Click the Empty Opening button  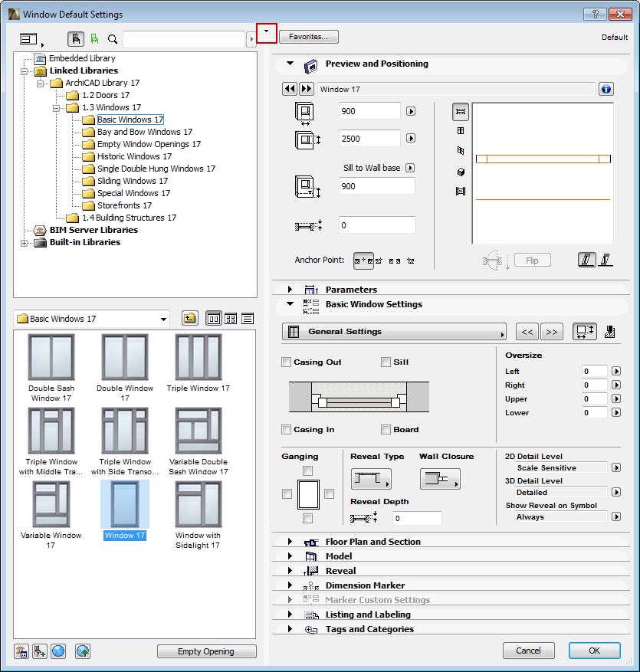(206, 651)
